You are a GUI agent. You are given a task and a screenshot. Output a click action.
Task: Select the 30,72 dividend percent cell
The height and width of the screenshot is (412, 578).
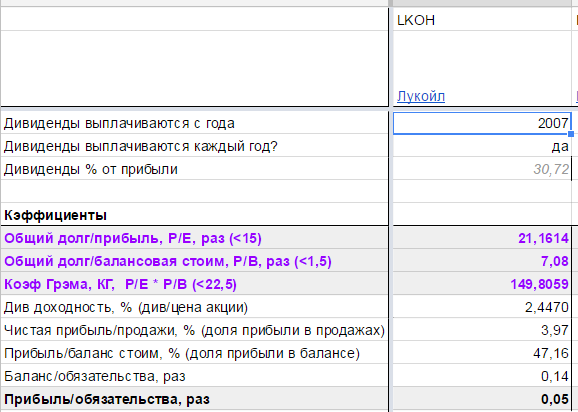pos(482,169)
